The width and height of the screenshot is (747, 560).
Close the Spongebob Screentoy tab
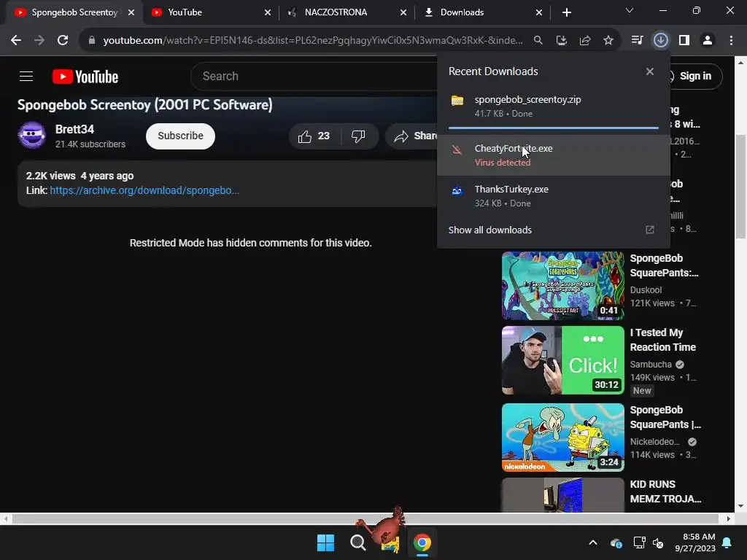click(x=131, y=12)
